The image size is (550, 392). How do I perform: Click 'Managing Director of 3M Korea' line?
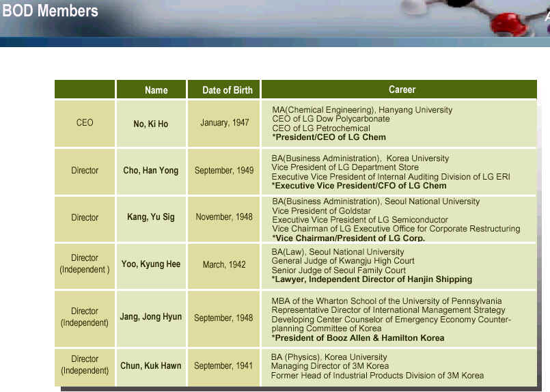point(330,366)
